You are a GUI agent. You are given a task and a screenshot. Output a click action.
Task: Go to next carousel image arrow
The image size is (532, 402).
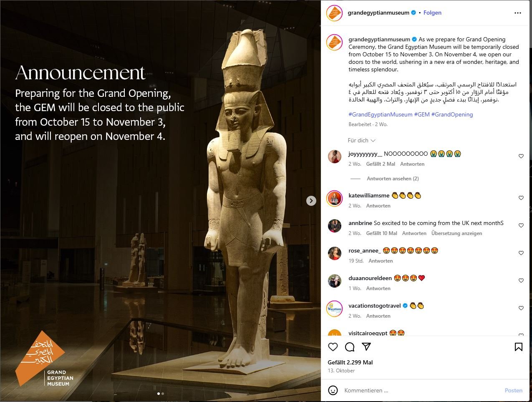[311, 201]
